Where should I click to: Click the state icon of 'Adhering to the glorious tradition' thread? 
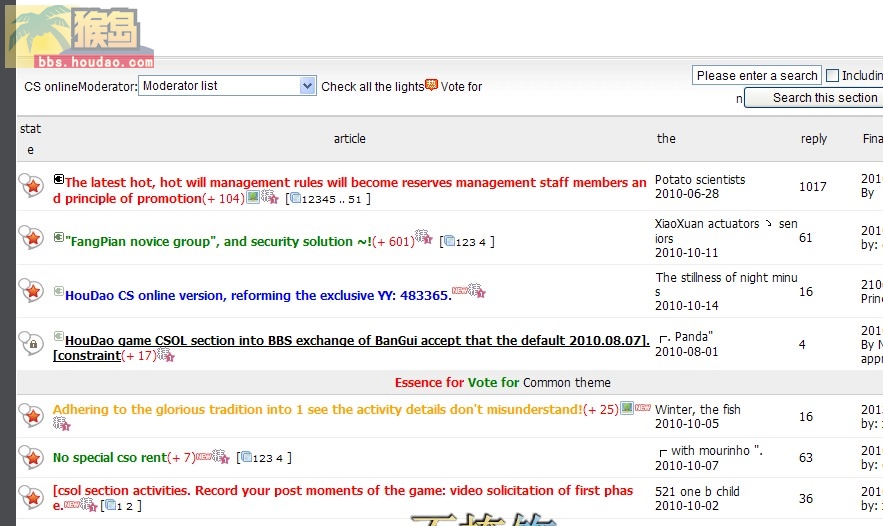31,415
